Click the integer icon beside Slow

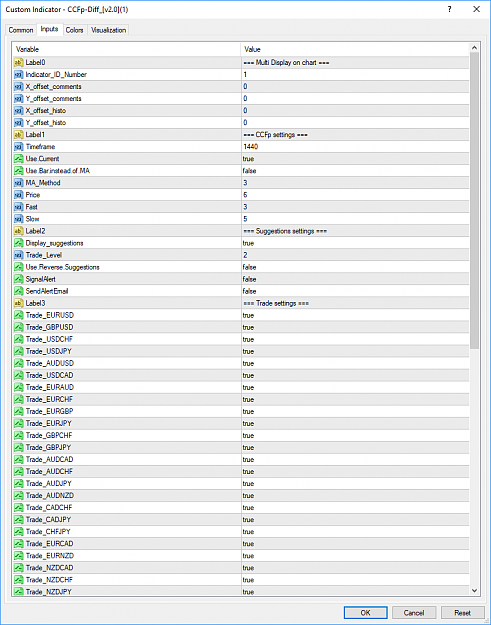click(19, 219)
